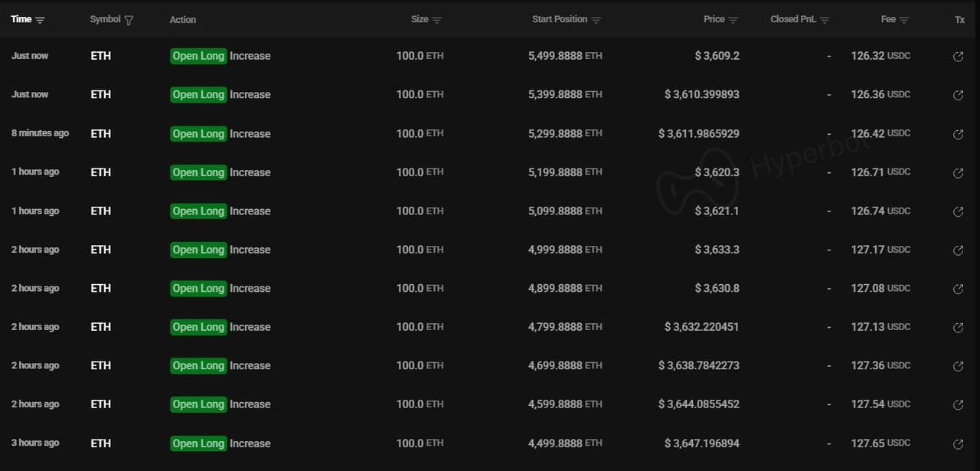This screenshot has width=980, height=471.
Task: Open transaction link for the $3,633.3 trade
Action: point(958,250)
